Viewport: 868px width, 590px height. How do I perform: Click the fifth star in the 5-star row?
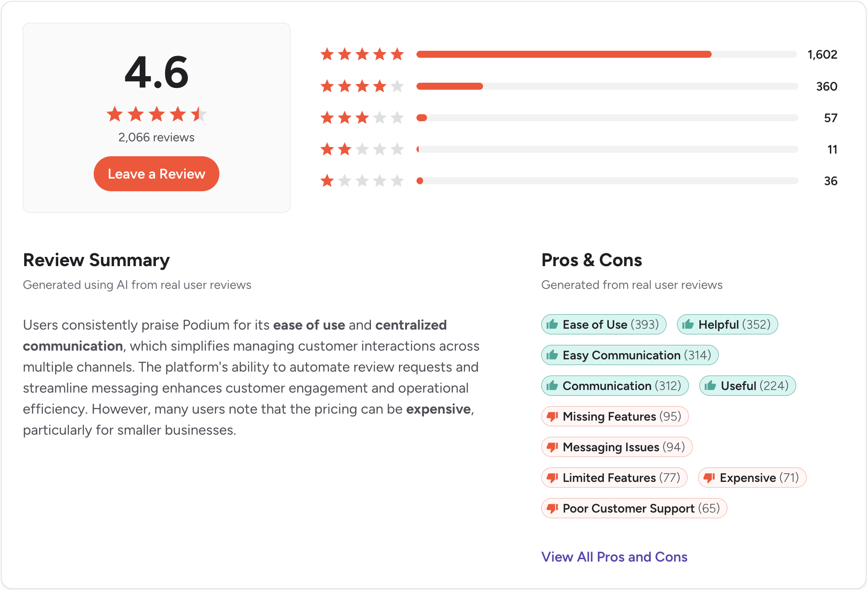[397, 54]
